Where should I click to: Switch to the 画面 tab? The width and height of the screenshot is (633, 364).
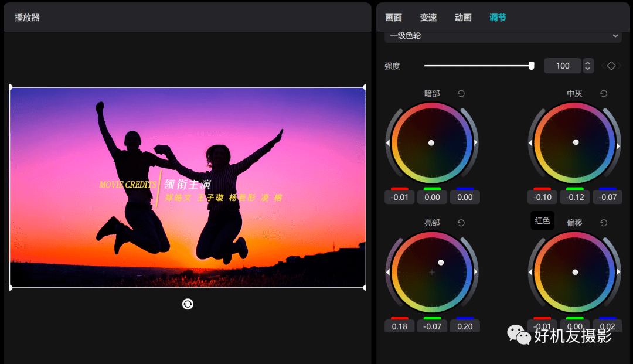[x=393, y=18]
